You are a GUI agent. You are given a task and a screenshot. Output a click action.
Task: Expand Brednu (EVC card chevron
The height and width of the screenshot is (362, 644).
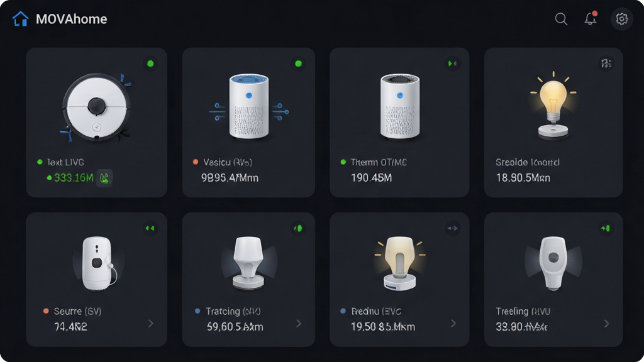(x=453, y=324)
